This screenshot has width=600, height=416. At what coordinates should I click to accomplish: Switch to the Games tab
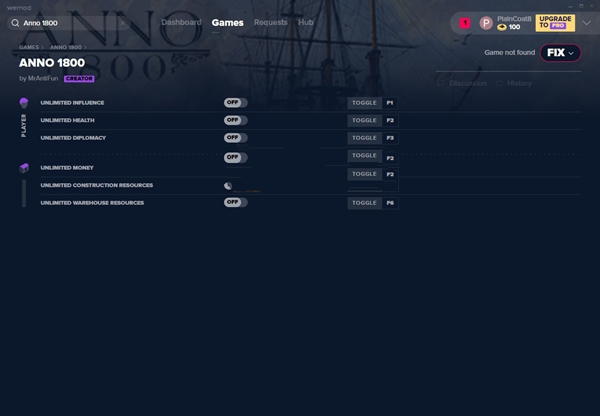[227, 23]
